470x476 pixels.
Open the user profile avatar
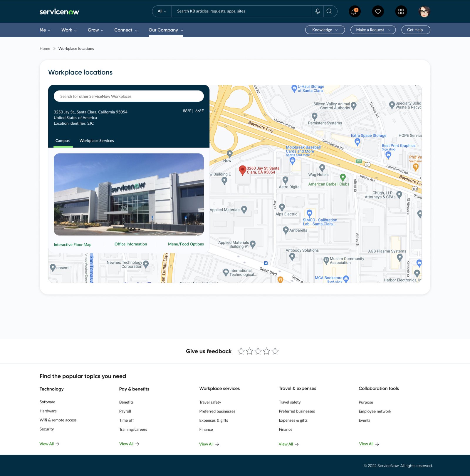point(424,11)
